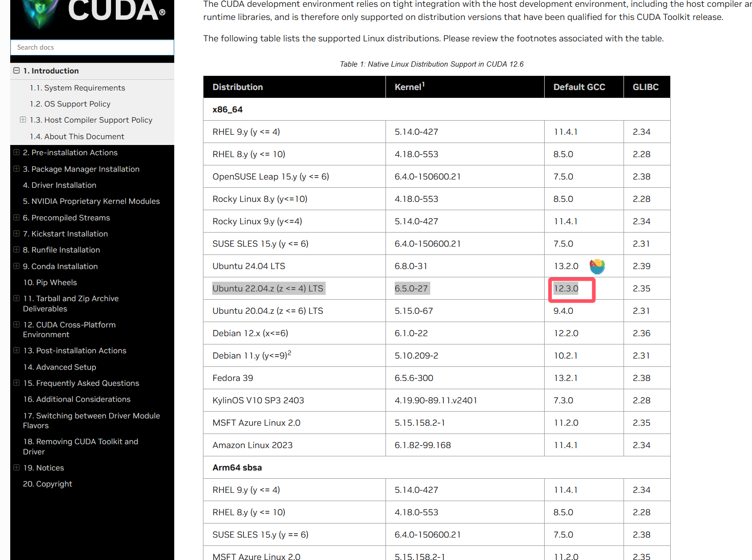752x560 pixels.
Task: Expand 12. CUDA Cross-Platform Environment section
Action: click(x=17, y=325)
